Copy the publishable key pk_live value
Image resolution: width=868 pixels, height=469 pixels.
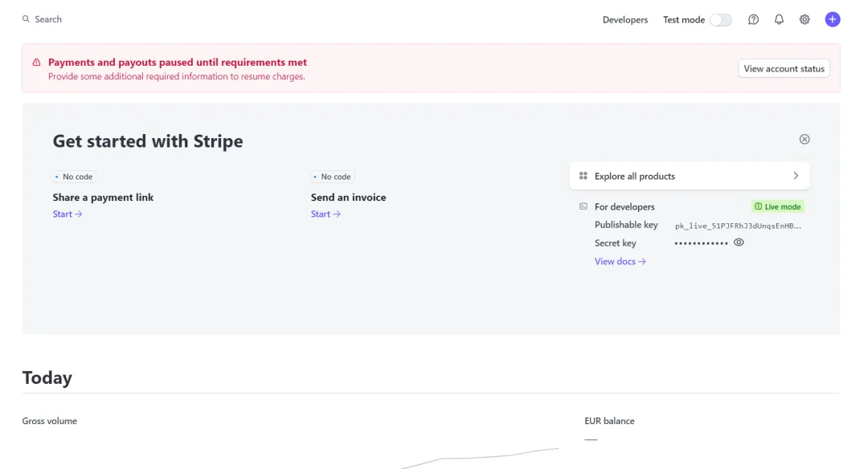[x=738, y=226]
